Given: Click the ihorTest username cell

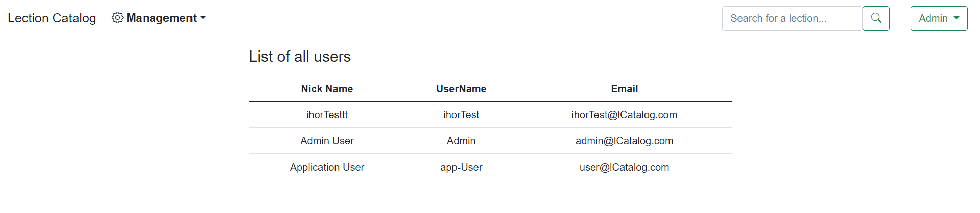Looking at the screenshot, I should click(461, 115).
